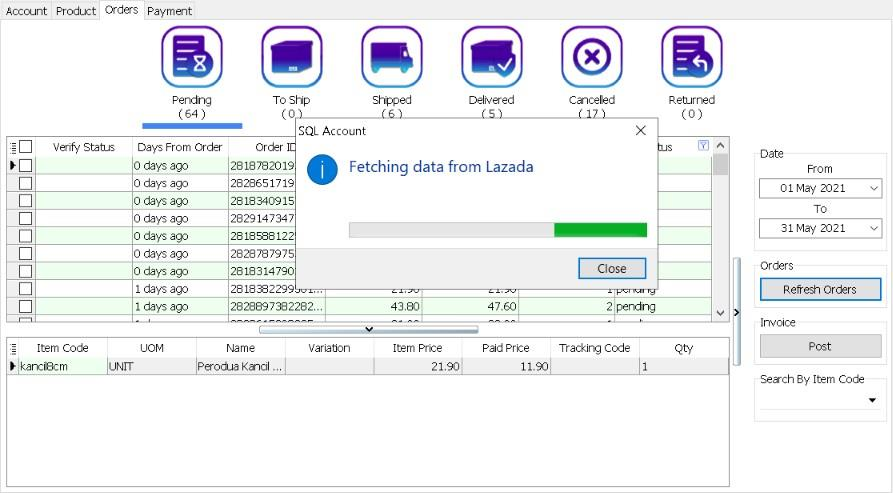Collapse the panel using the splitter chevron
Screen dimensions: 893x493
[368, 329]
